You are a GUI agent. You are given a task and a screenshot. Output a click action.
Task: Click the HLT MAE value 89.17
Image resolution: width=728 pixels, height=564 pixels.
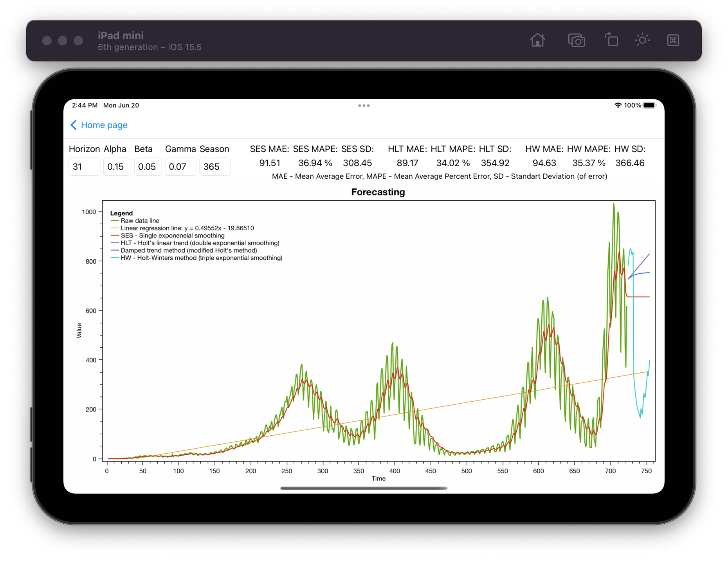(x=407, y=163)
